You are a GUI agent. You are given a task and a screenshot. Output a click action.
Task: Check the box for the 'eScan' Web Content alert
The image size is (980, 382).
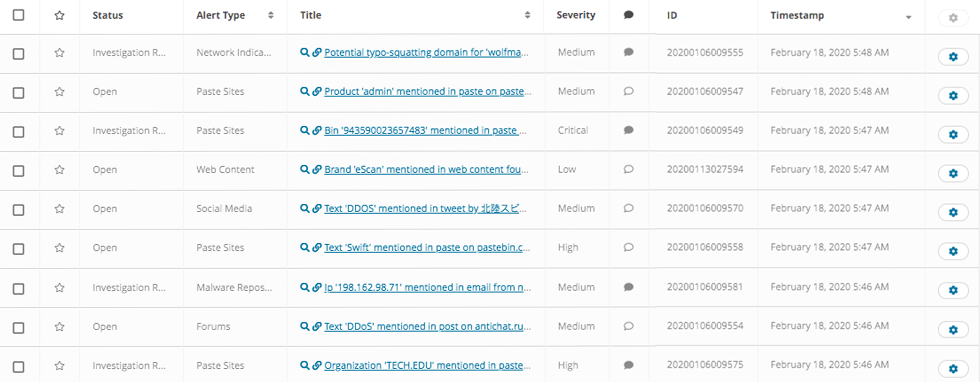click(x=19, y=171)
